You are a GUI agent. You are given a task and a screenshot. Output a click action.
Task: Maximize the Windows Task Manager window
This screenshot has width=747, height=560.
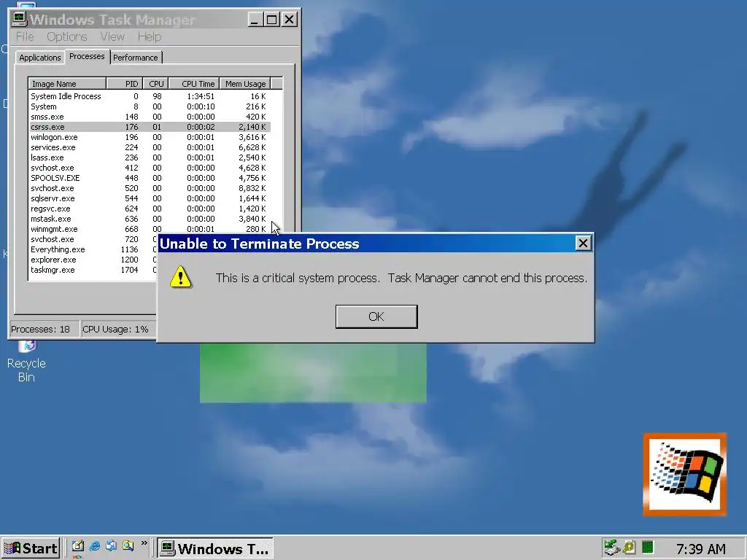pyautogui.click(x=271, y=20)
